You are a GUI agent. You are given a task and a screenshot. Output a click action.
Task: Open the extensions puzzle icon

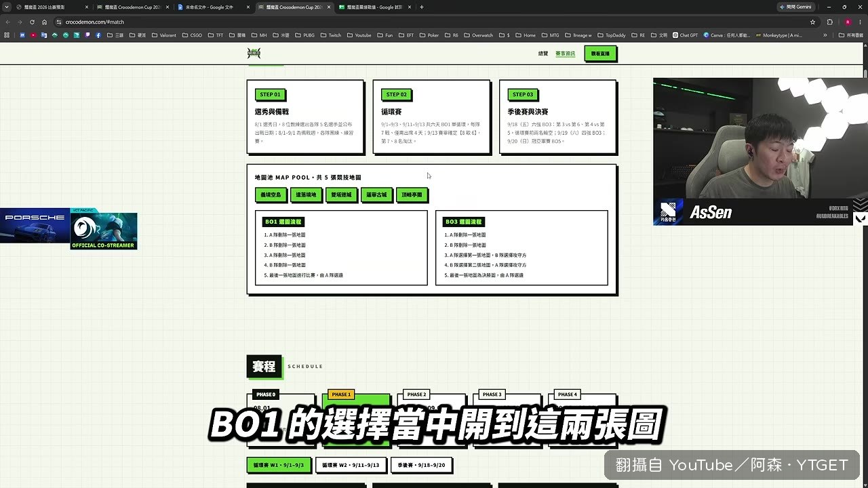point(829,22)
